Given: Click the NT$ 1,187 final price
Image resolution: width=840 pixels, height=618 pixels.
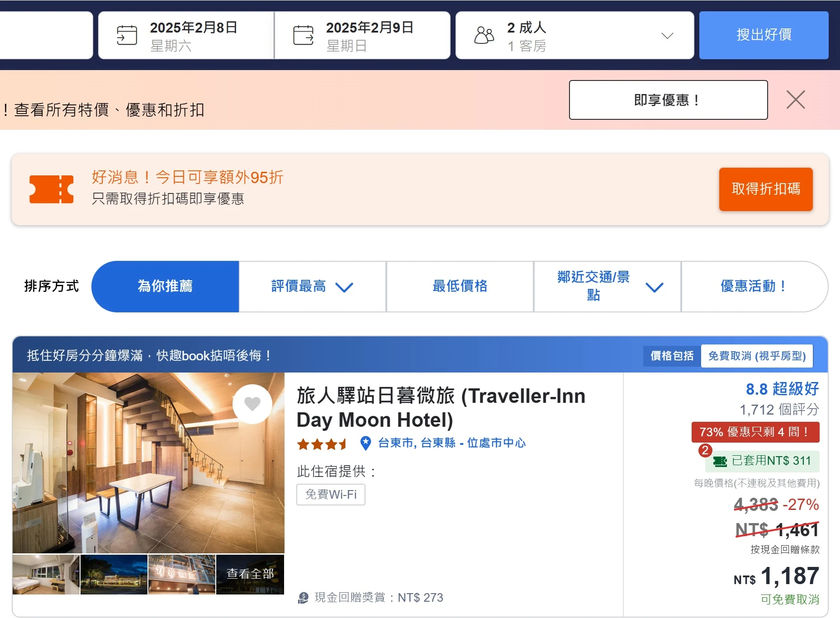Looking at the screenshot, I should pyautogui.click(x=776, y=576).
